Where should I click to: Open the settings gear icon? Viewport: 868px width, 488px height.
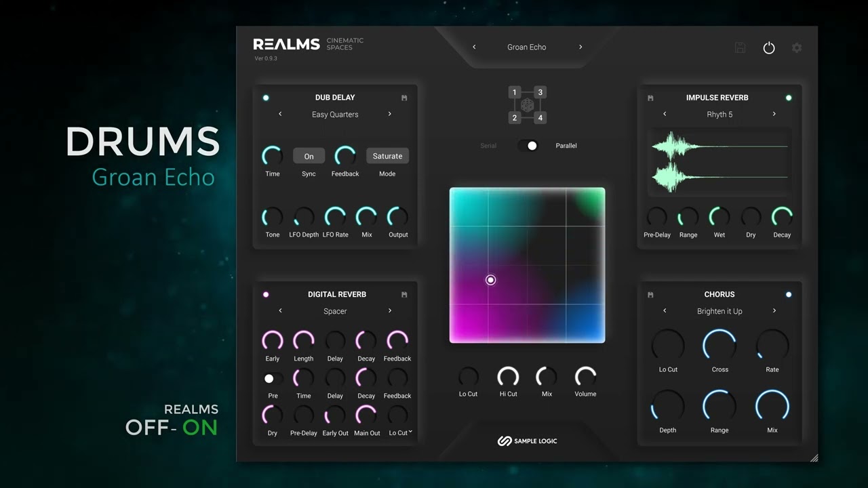797,47
